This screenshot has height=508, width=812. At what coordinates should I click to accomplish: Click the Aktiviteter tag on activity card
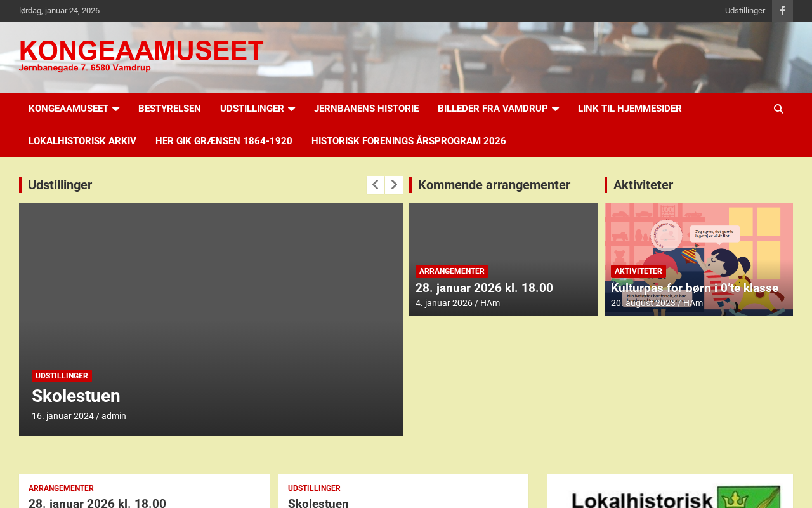(x=638, y=271)
